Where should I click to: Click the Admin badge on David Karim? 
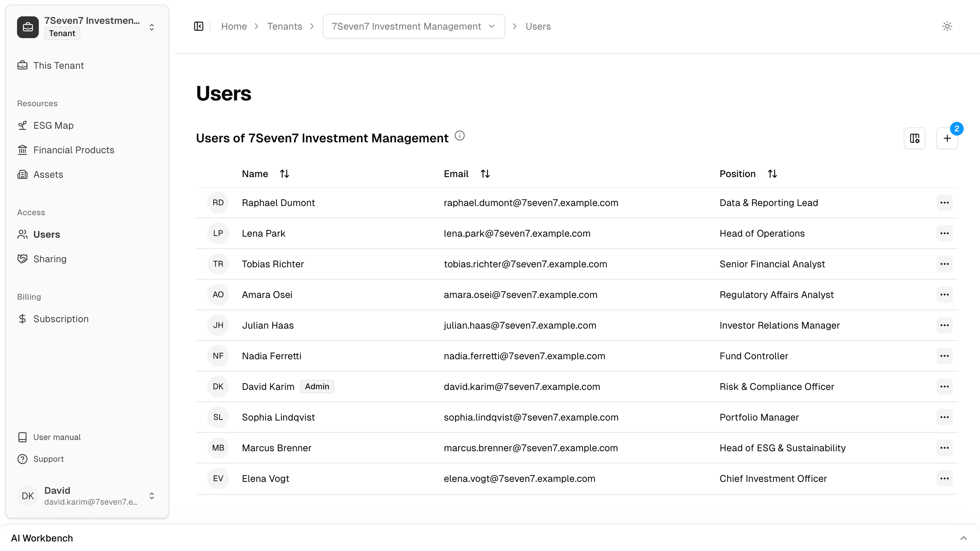[317, 387]
